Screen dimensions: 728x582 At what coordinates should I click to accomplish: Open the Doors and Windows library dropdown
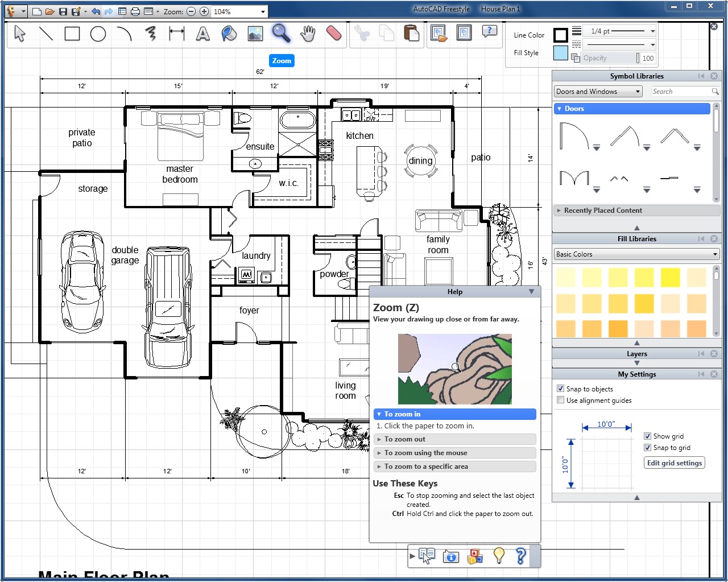[597, 91]
